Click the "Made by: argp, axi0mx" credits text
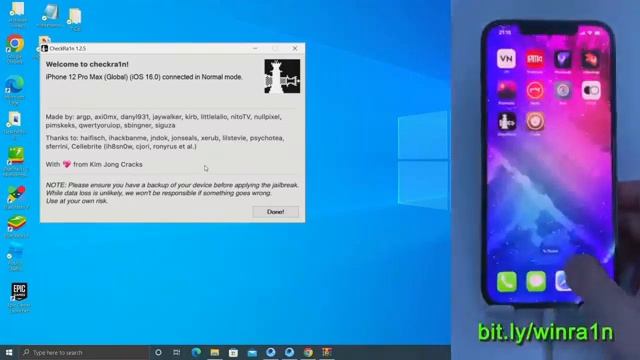 coord(163,121)
